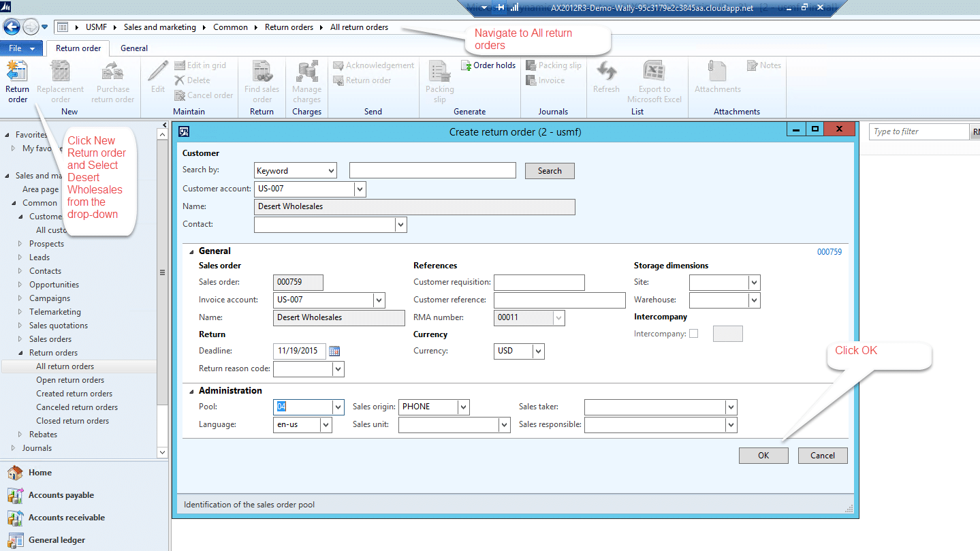Open the Return reason code dropdown
The width and height of the screenshot is (980, 551).
click(338, 368)
